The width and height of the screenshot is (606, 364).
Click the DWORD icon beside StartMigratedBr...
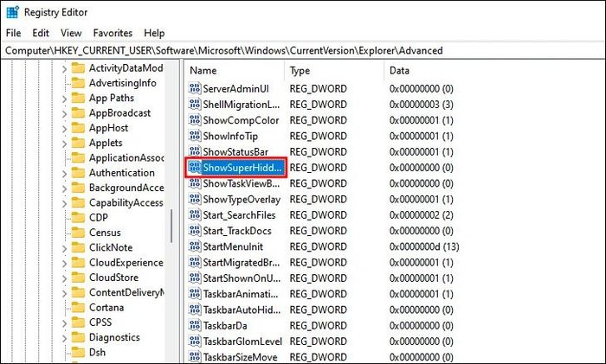point(195,263)
